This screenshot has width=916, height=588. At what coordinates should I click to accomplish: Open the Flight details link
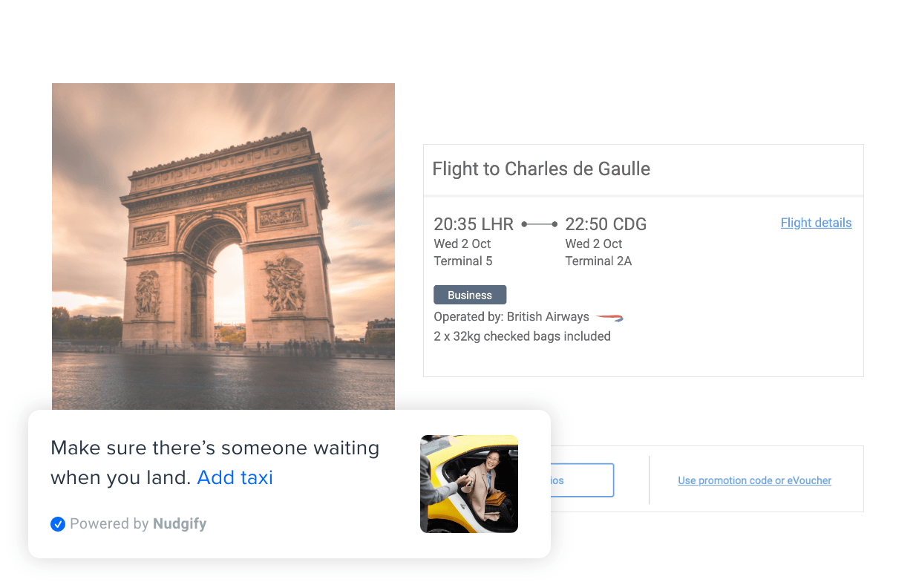pos(816,223)
